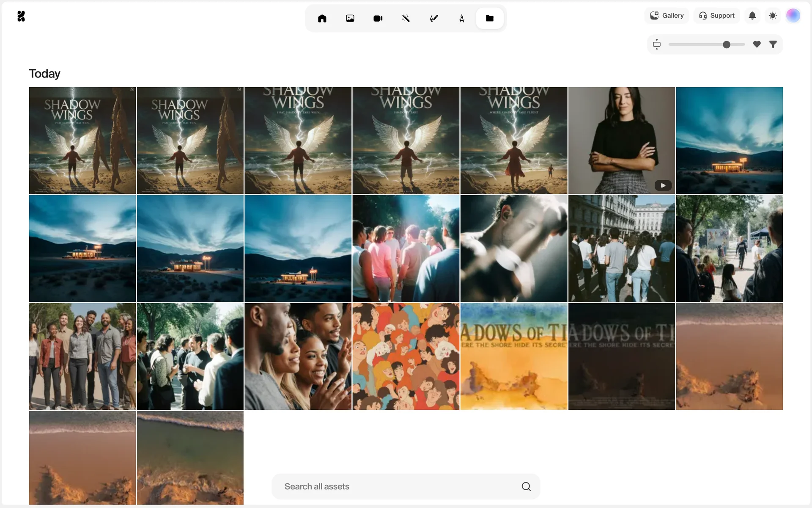Open the image generation tool icon
Screen dimensions: 812x508
pyautogui.click(x=350, y=18)
